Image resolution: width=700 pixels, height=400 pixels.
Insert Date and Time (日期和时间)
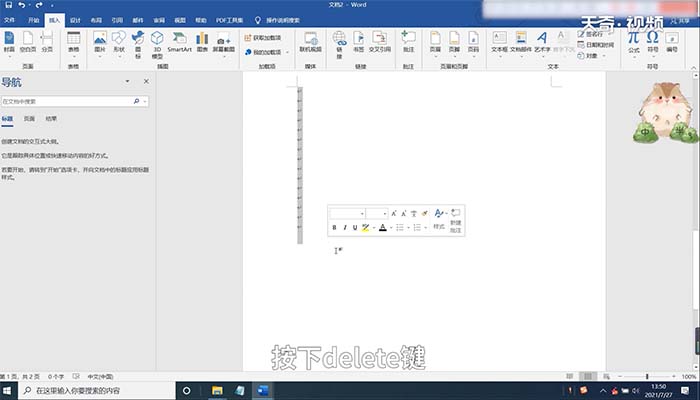[596, 45]
